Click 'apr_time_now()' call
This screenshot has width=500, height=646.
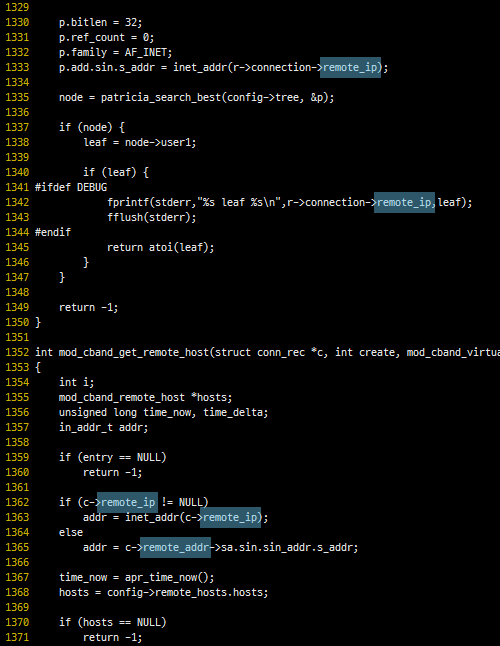[x=167, y=578]
